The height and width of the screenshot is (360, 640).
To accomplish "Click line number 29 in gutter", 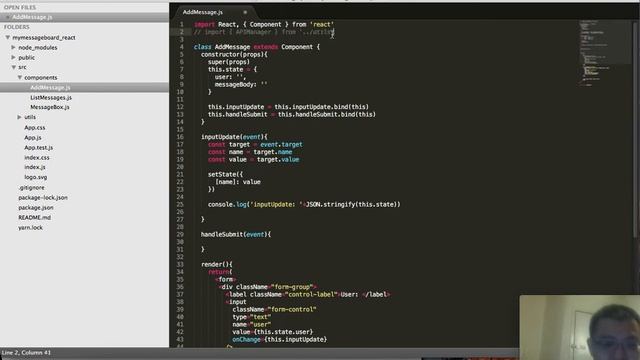I will (180, 235).
